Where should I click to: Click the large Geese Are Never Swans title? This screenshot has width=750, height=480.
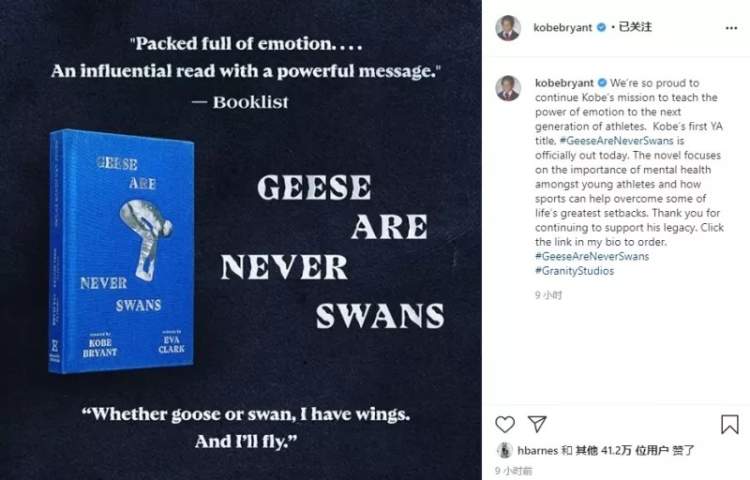coord(332,251)
